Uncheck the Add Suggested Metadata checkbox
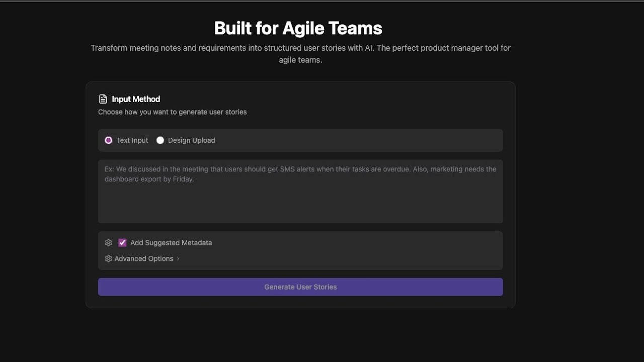Image resolution: width=644 pixels, height=362 pixels. [122, 243]
